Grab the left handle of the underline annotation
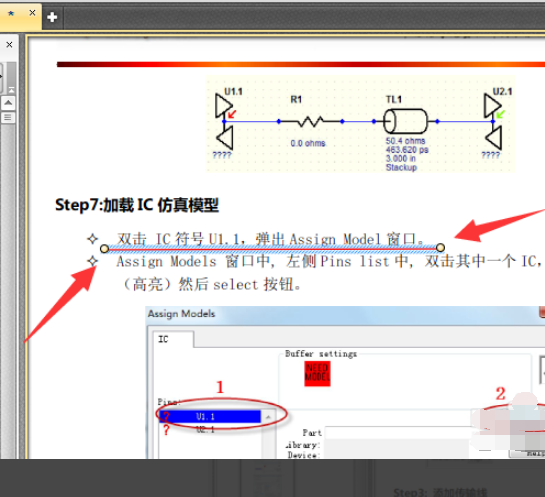This screenshot has height=497, width=545. coord(104,248)
